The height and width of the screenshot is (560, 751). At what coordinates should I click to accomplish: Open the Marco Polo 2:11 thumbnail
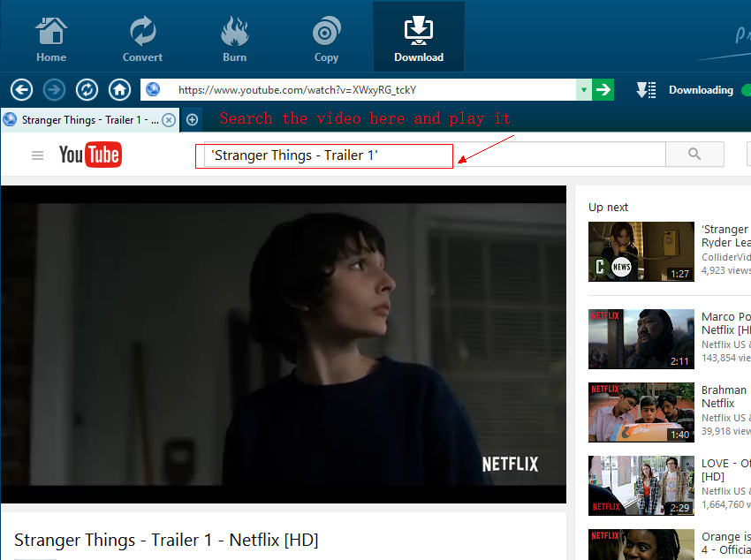[x=641, y=339]
